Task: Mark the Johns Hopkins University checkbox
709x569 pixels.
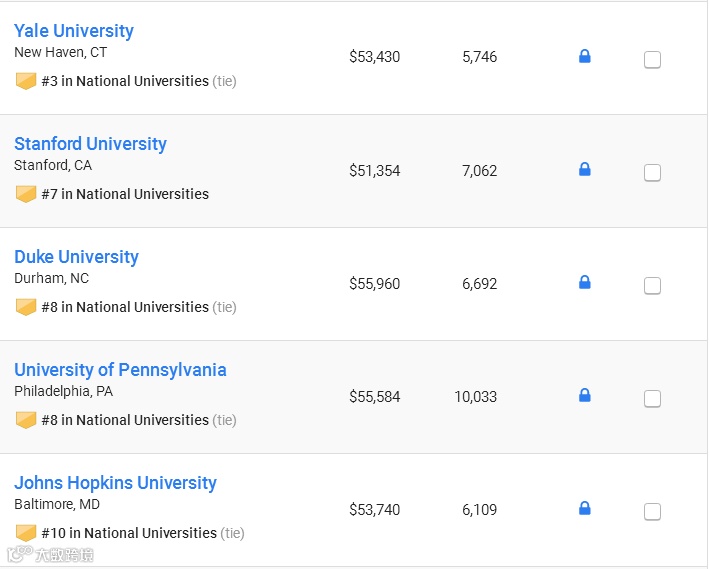Action: (x=652, y=512)
